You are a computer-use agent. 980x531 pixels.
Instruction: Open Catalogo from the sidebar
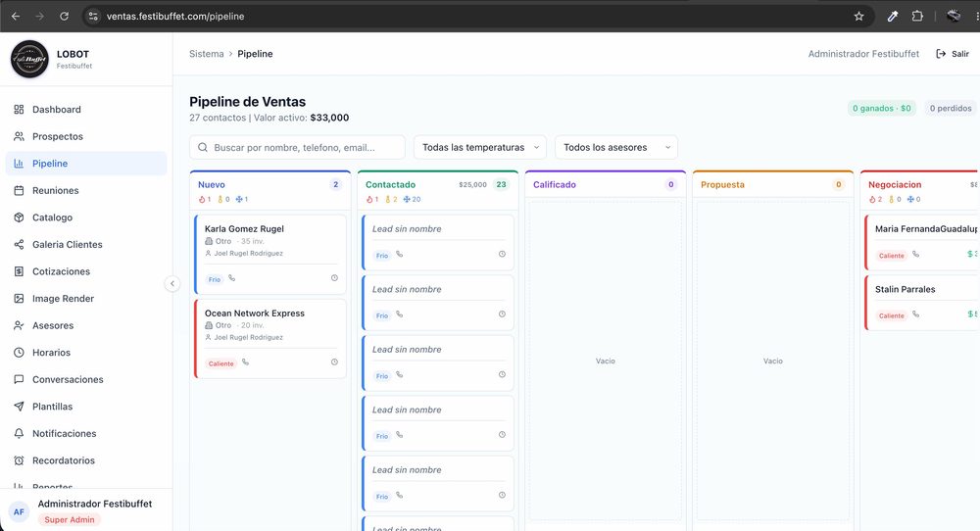click(86, 217)
